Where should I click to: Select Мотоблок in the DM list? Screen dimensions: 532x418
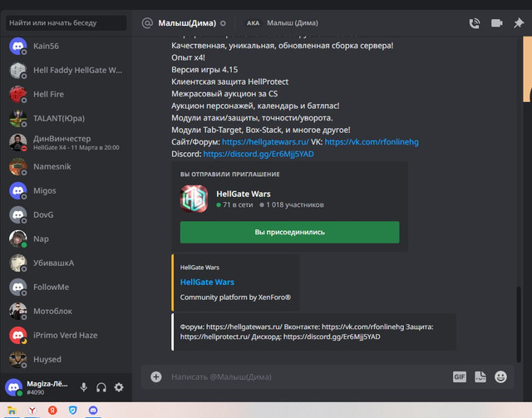tap(66, 311)
